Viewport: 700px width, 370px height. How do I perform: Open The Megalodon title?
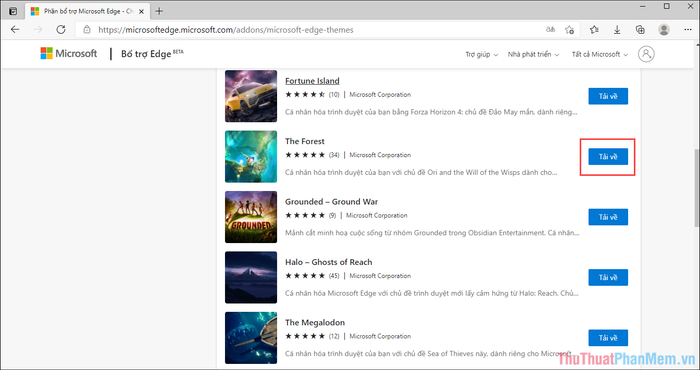point(315,322)
